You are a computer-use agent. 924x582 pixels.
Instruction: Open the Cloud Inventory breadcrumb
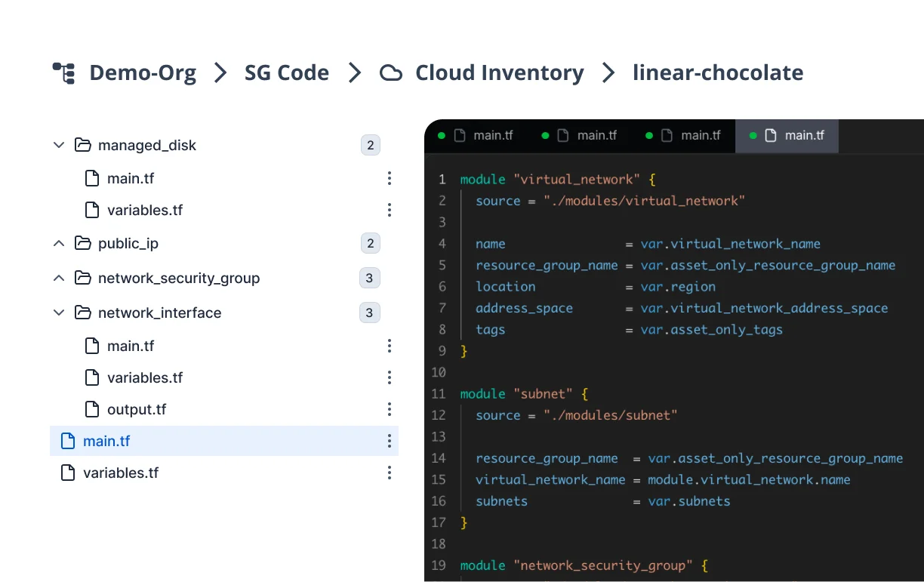(500, 73)
